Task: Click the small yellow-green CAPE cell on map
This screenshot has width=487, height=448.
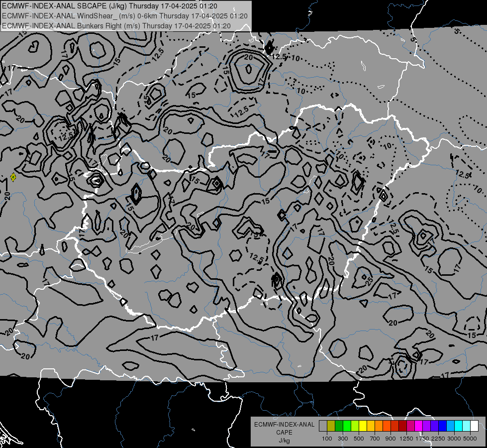Action: [13, 177]
